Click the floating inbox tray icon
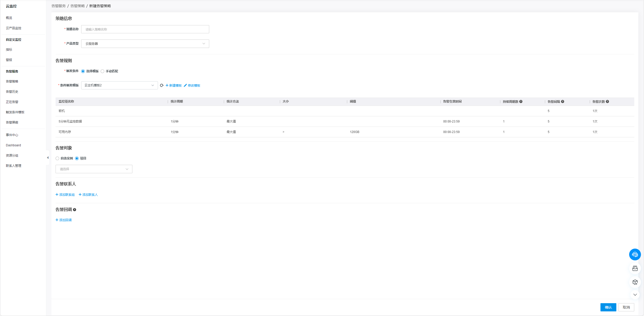 click(x=635, y=268)
